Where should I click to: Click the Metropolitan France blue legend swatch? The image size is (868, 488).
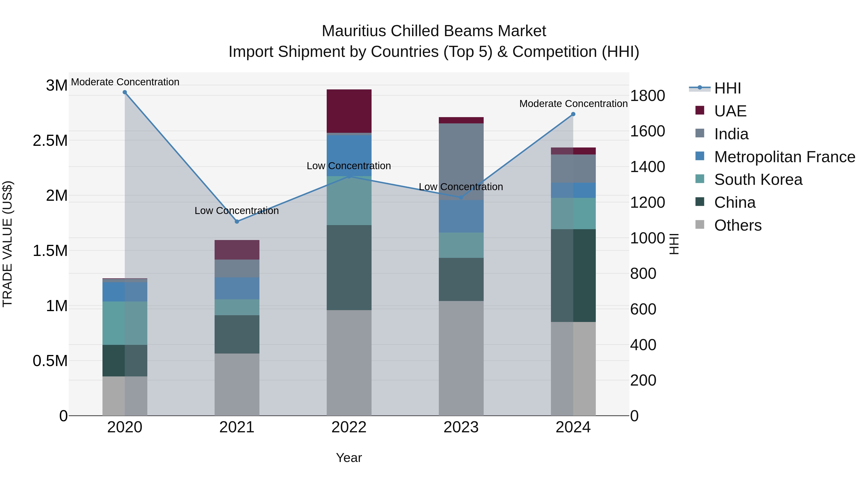(x=700, y=156)
